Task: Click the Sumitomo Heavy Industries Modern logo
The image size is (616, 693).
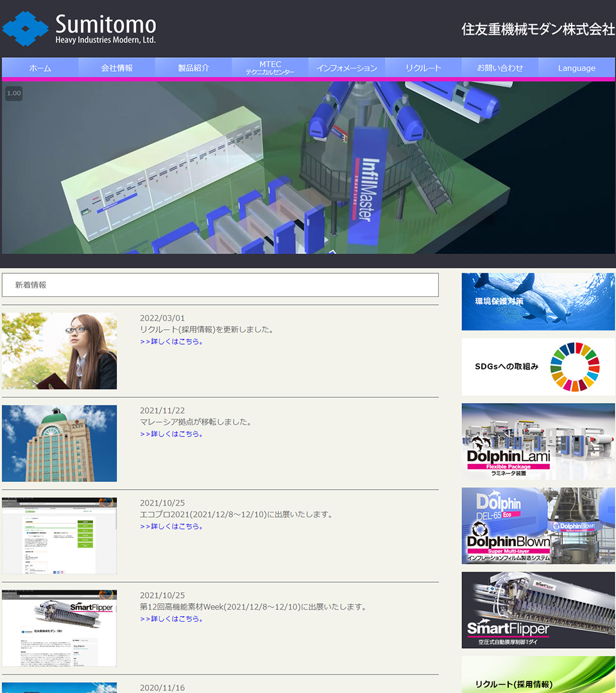Action: click(80, 29)
